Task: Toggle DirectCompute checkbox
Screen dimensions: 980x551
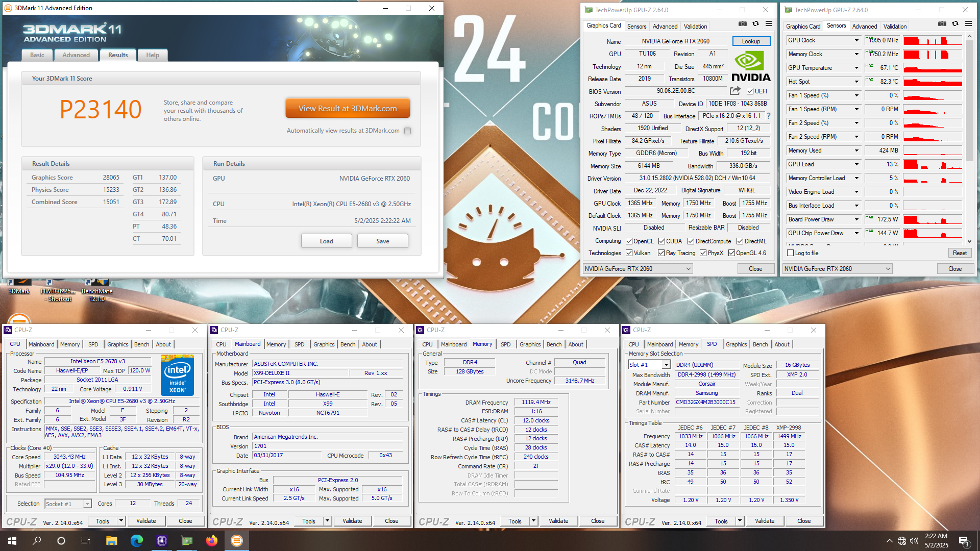Action: pos(691,241)
